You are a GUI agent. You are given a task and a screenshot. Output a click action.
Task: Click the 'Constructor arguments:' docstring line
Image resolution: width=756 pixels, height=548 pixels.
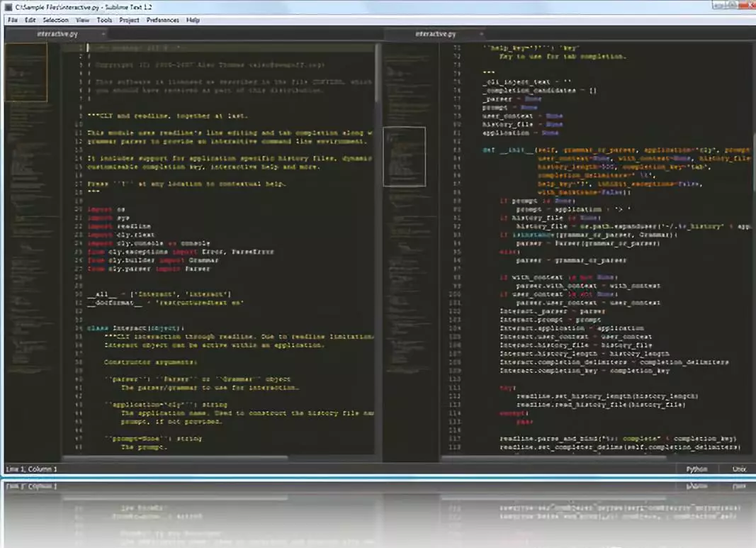150,362
